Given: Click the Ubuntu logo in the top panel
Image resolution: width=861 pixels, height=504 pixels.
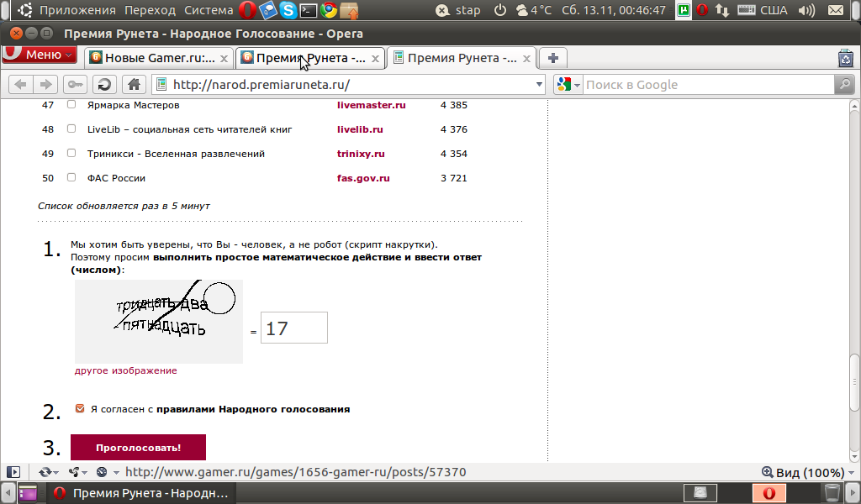Looking at the screenshot, I should click(24, 10).
